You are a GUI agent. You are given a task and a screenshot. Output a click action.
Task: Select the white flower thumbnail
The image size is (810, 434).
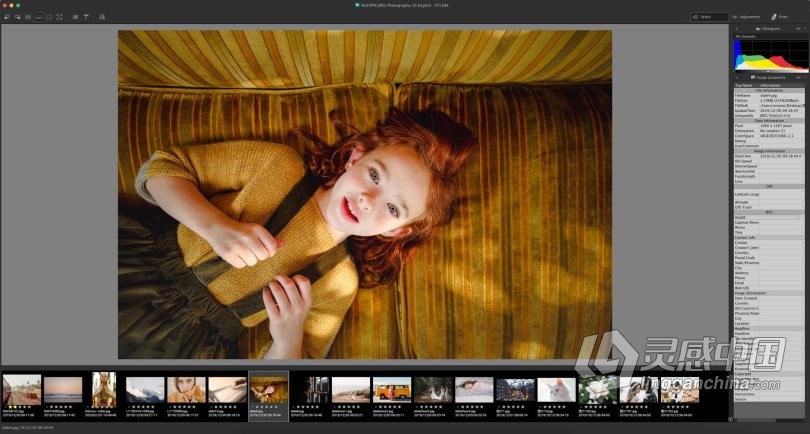(598, 390)
